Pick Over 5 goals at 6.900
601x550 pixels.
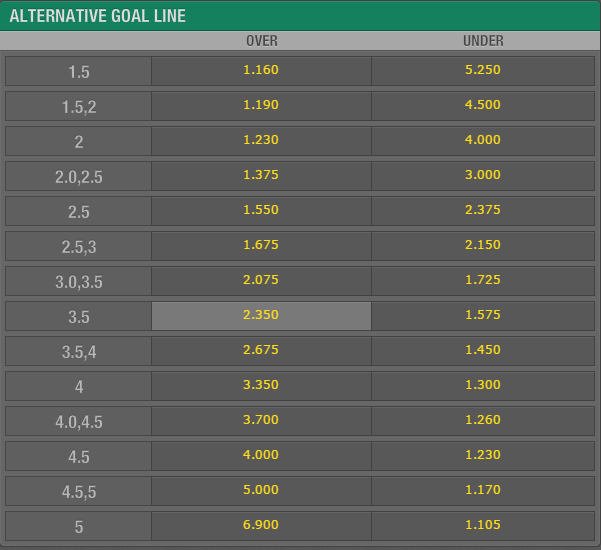pos(261,526)
